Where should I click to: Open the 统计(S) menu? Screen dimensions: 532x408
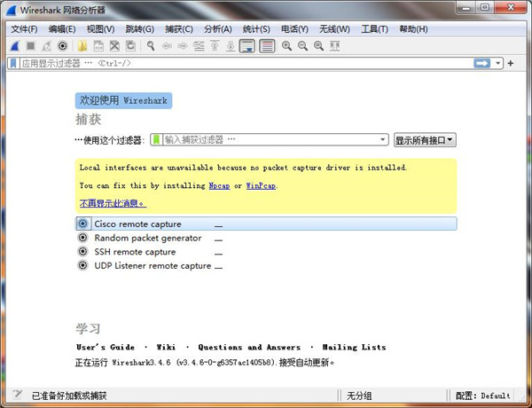(x=256, y=29)
